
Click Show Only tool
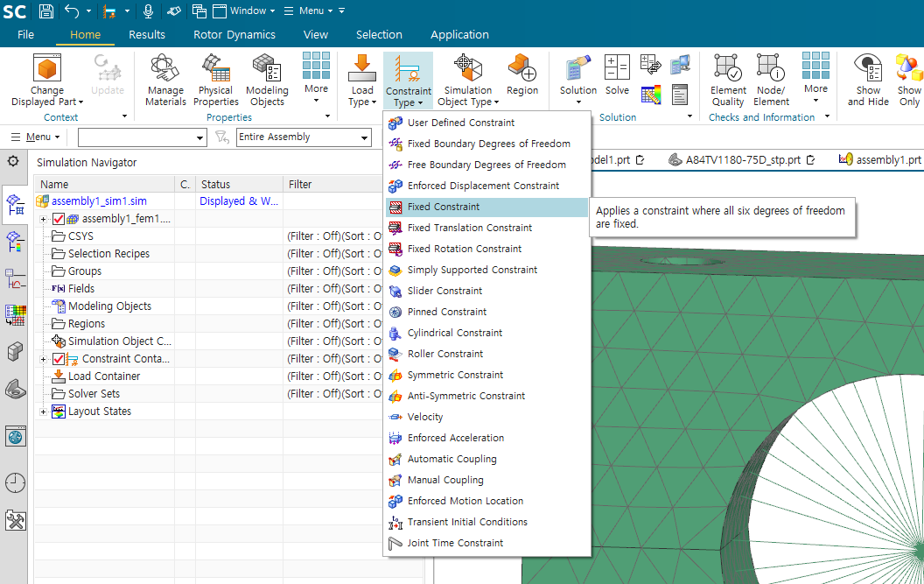(909, 81)
